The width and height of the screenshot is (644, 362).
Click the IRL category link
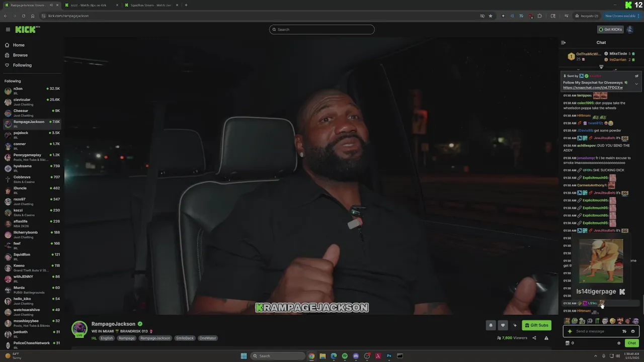pyautogui.click(x=94, y=338)
